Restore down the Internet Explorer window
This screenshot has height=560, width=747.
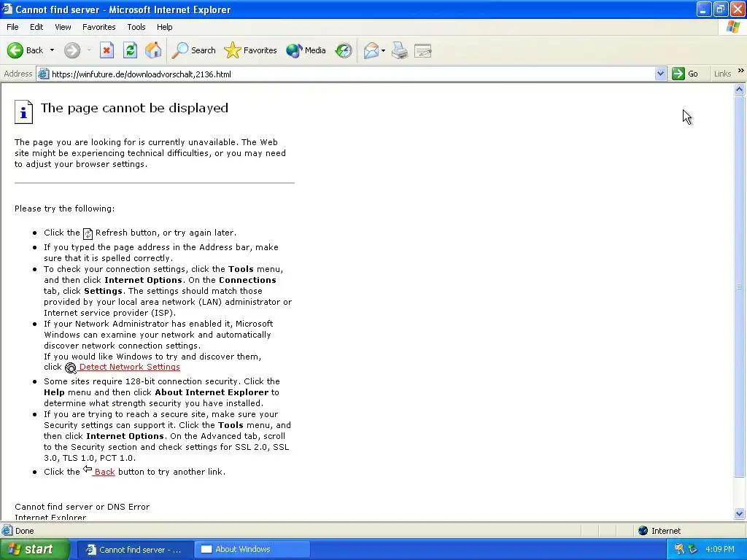720,9
